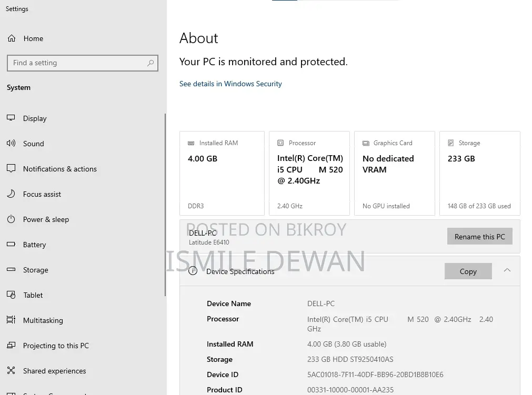Click the Battery icon in sidebar

[11, 244]
